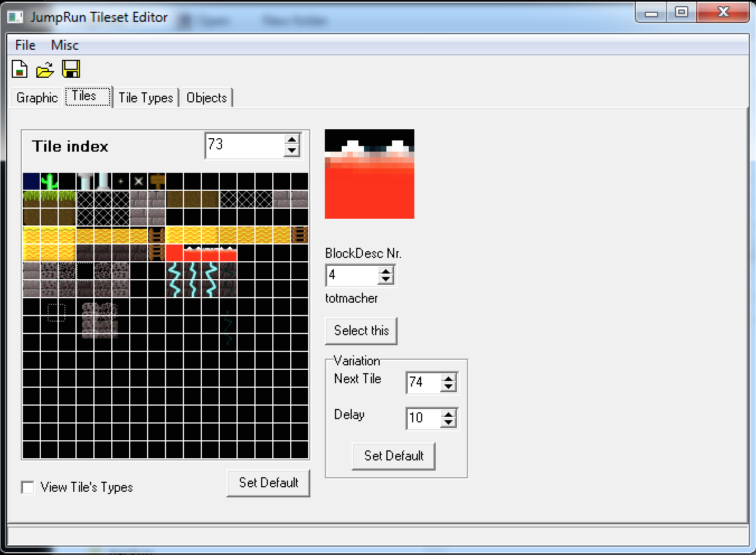Click the New file toolbar icon
The height and width of the screenshot is (555, 756).
click(20, 69)
